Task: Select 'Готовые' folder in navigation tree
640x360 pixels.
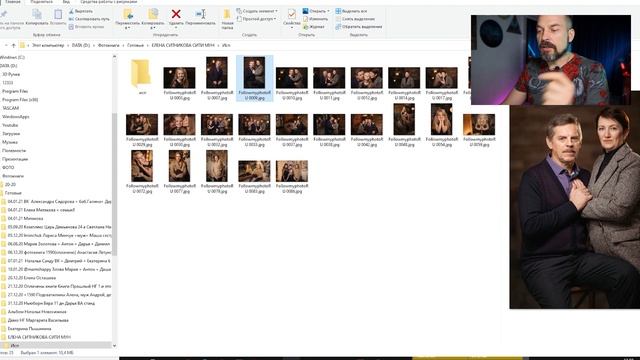Action: pos(13,193)
